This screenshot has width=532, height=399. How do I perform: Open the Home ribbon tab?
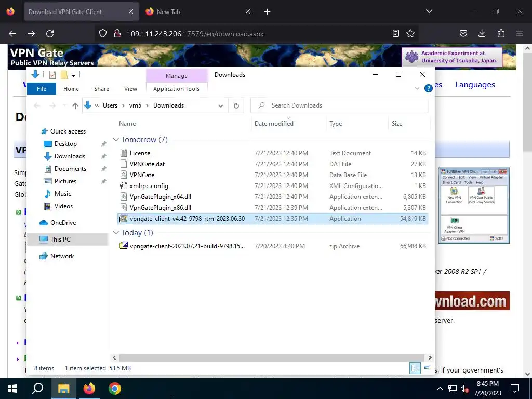(x=71, y=88)
